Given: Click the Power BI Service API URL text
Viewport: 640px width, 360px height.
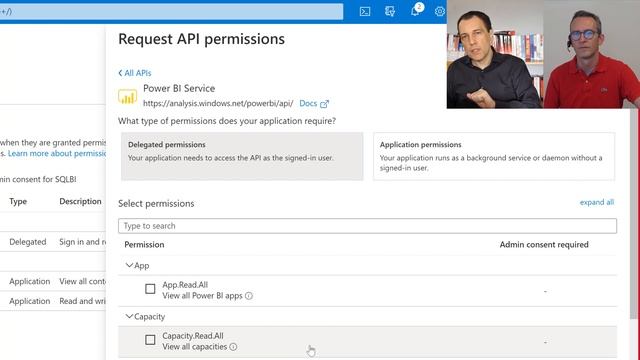Looking at the screenshot, I should coord(218,103).
